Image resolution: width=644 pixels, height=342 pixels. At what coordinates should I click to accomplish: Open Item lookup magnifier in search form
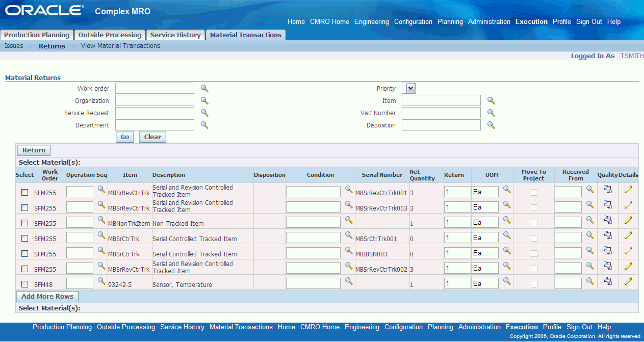pos(491,100)
